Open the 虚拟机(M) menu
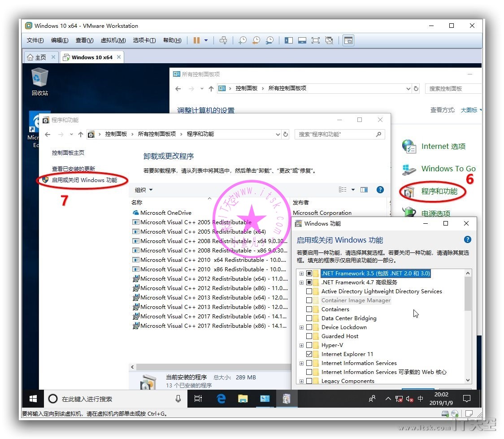 pos(113,40)
